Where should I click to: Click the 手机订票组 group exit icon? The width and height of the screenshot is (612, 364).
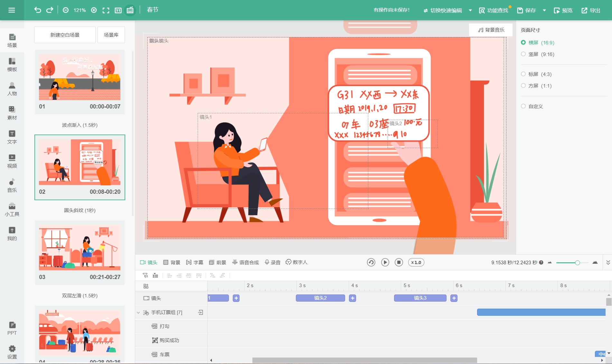201,313
